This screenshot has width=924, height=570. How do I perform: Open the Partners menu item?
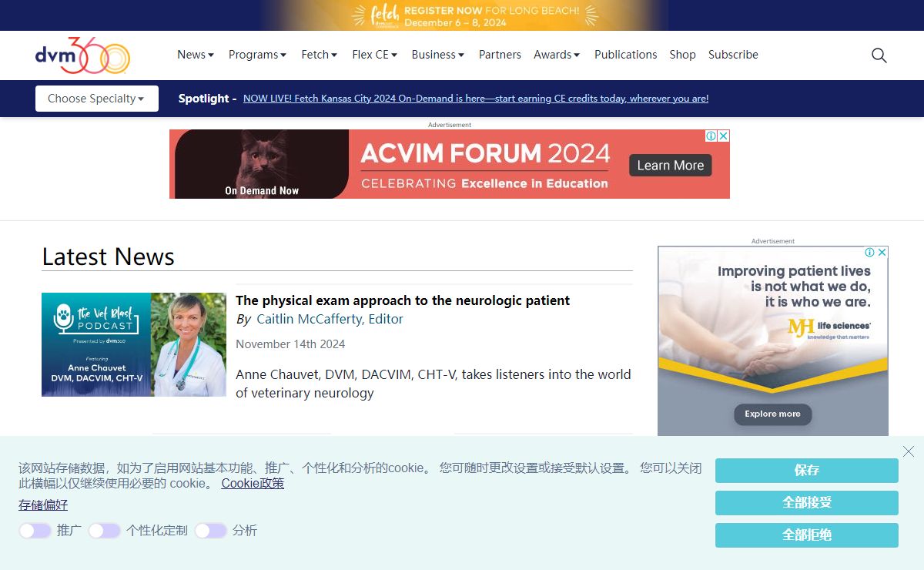(x=500, y=55)
